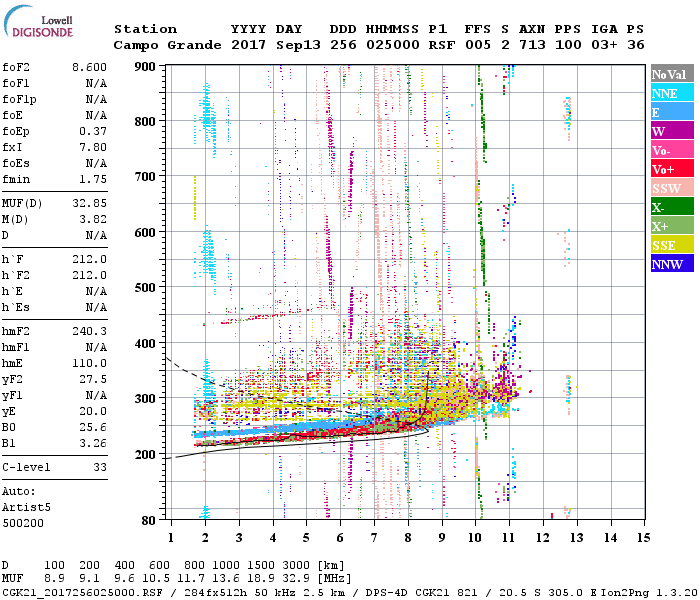The height and width of the screenshot is (600, 700).
Task: Click the foF1 parameter label
Action: point(16,83)
